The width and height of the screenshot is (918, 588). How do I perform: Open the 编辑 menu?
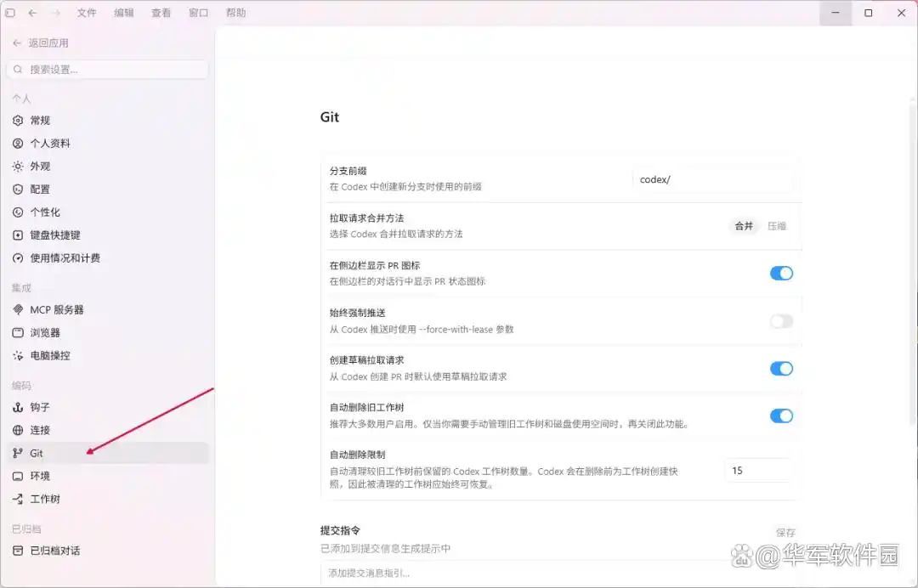pos(123,12)
